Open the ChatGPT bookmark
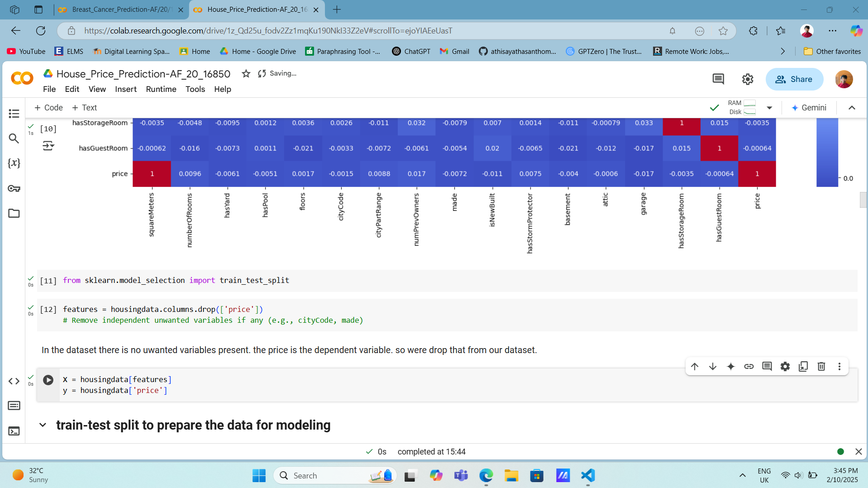The width and height of the screenshot is (868, 488). point(411,52)
